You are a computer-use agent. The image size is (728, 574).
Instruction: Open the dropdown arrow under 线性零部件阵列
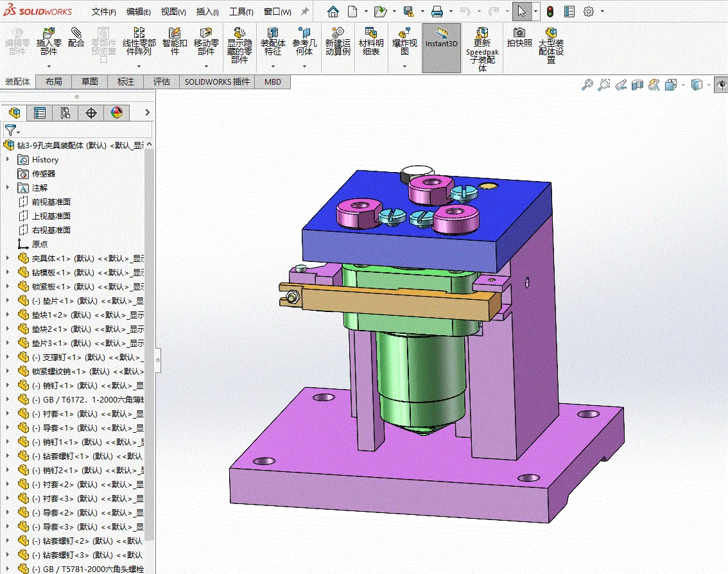pyautogui.click(x=139, y=66)
